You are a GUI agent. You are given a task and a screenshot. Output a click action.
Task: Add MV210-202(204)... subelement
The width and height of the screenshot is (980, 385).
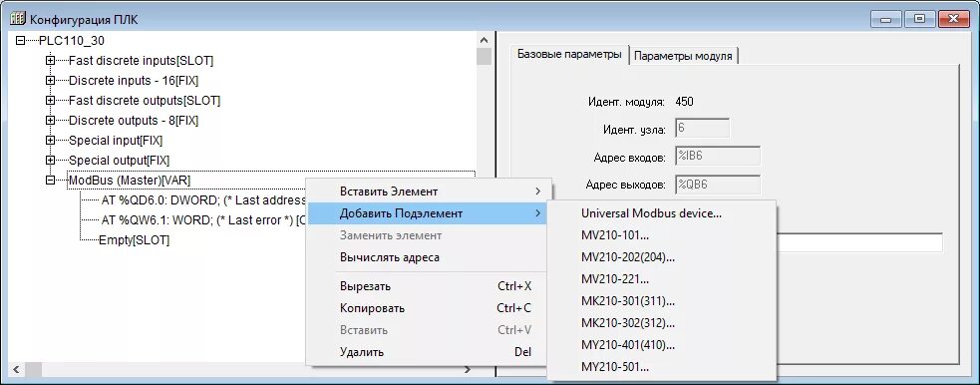pyautogui.click(x=661, y=257)
